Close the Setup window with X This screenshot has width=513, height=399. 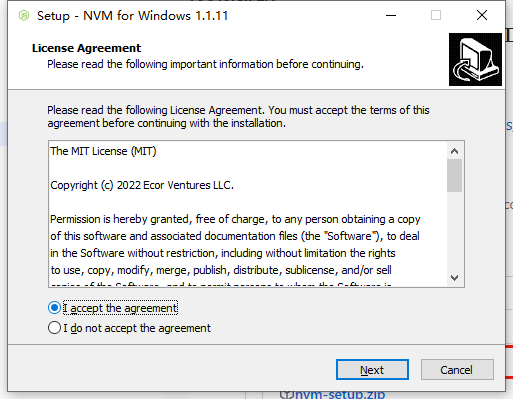[x=482, y=15]
